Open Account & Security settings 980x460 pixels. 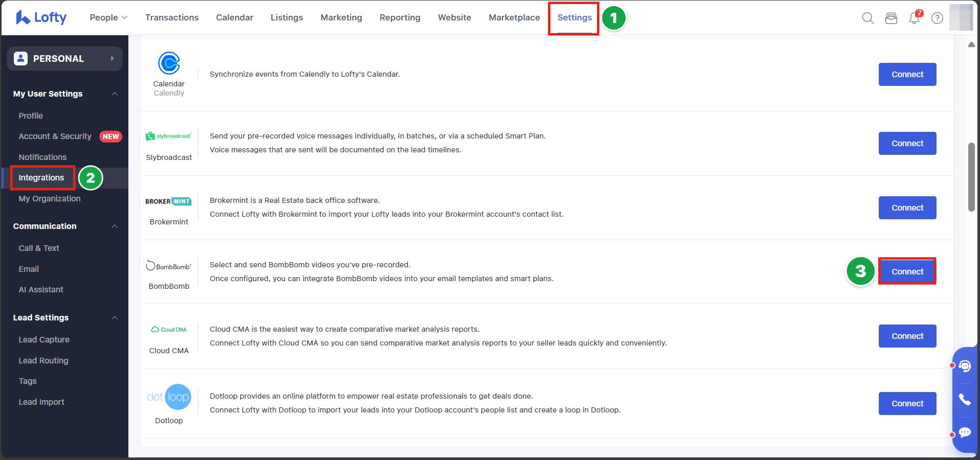[x=55, y=136]
